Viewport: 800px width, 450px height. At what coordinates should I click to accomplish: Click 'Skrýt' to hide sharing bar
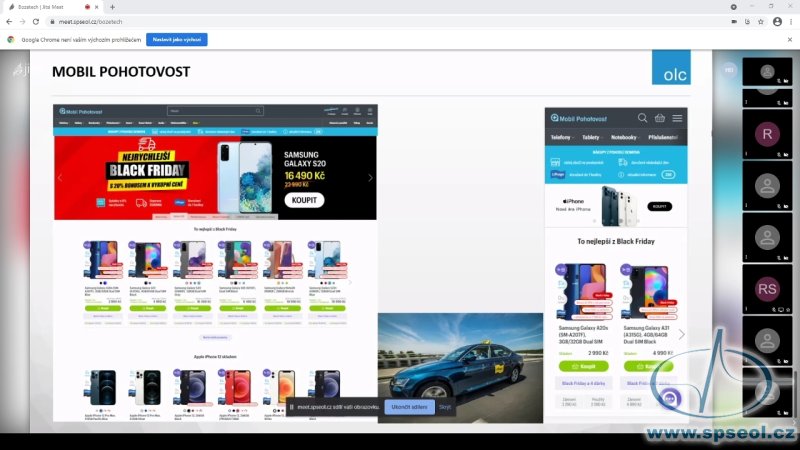point(445,407)
